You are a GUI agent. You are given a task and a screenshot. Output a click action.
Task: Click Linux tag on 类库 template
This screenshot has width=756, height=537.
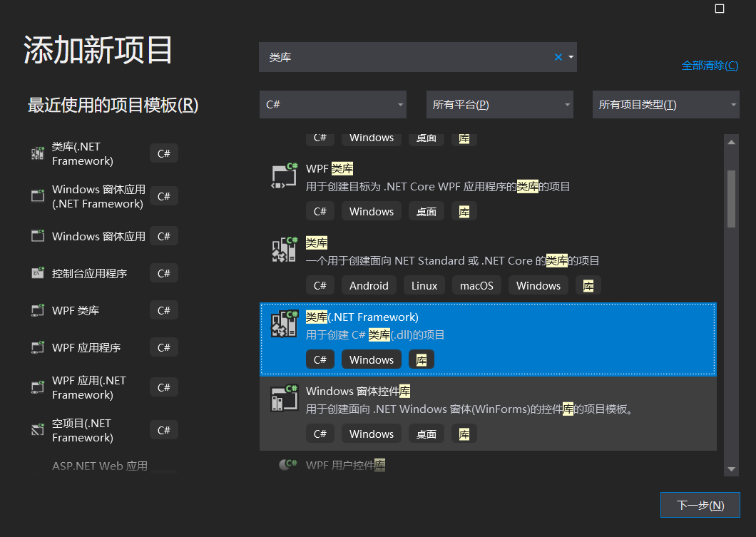424,285
